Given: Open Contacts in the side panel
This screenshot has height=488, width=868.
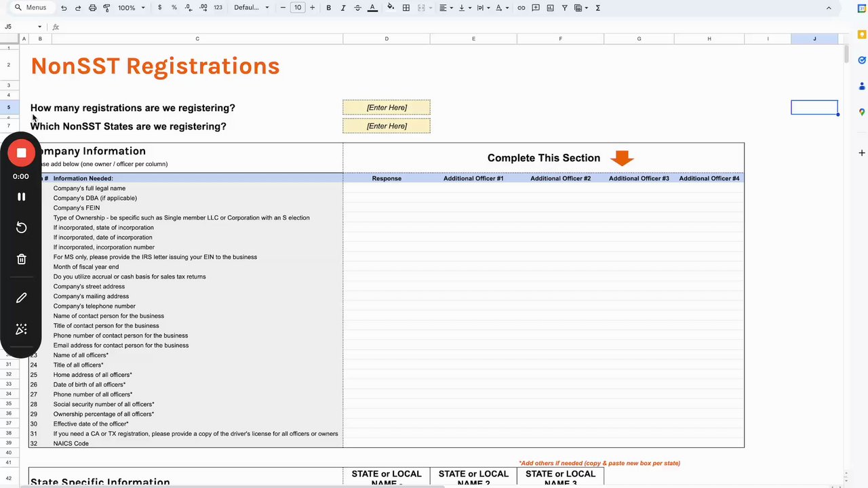Looking at the screenshot, I should tap(862, 86).
